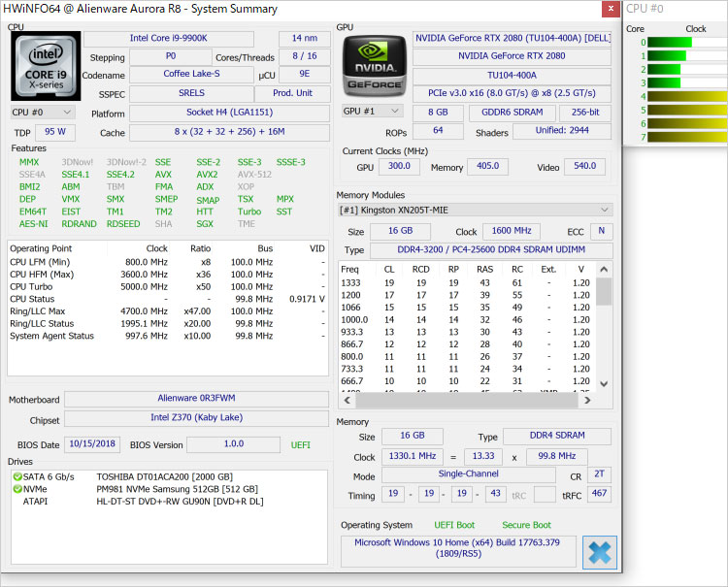Open the GPU #1 selector dropdown
The height and width of the screenshot is (587, 728).
coord(372,112)
